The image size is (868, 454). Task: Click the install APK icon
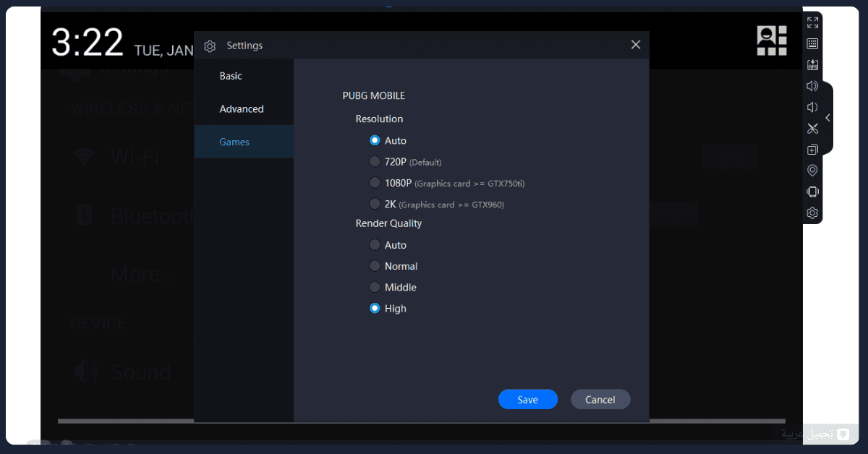coord(812,65)
